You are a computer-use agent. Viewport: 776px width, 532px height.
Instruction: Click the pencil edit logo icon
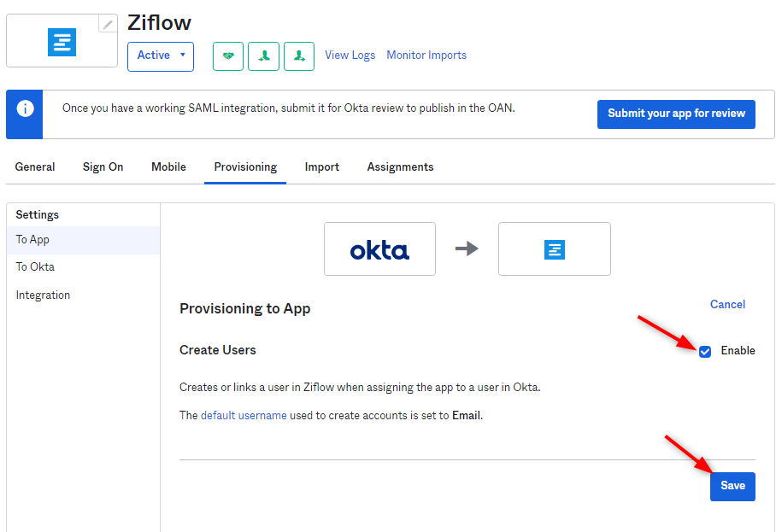107,25
